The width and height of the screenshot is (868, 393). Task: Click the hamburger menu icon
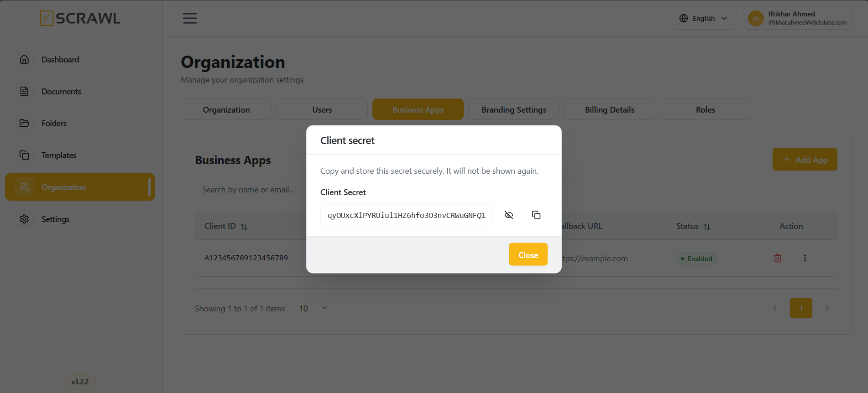click(190, 18)
